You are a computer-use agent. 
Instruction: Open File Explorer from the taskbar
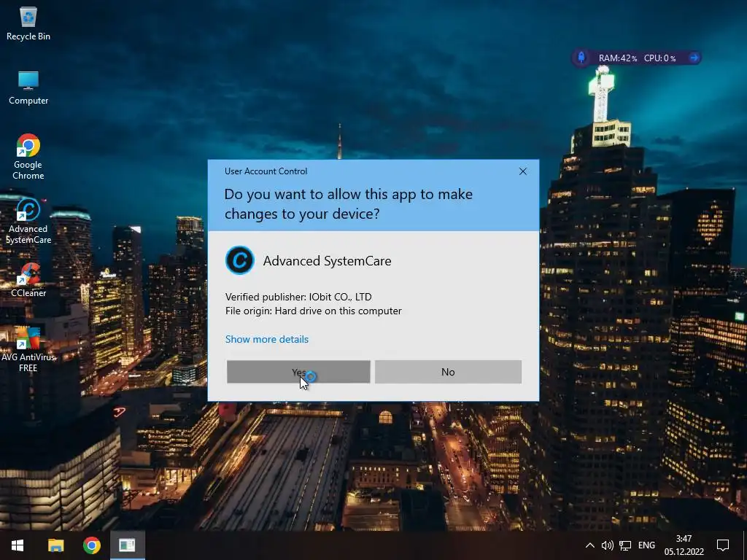[x=55, y=545]
